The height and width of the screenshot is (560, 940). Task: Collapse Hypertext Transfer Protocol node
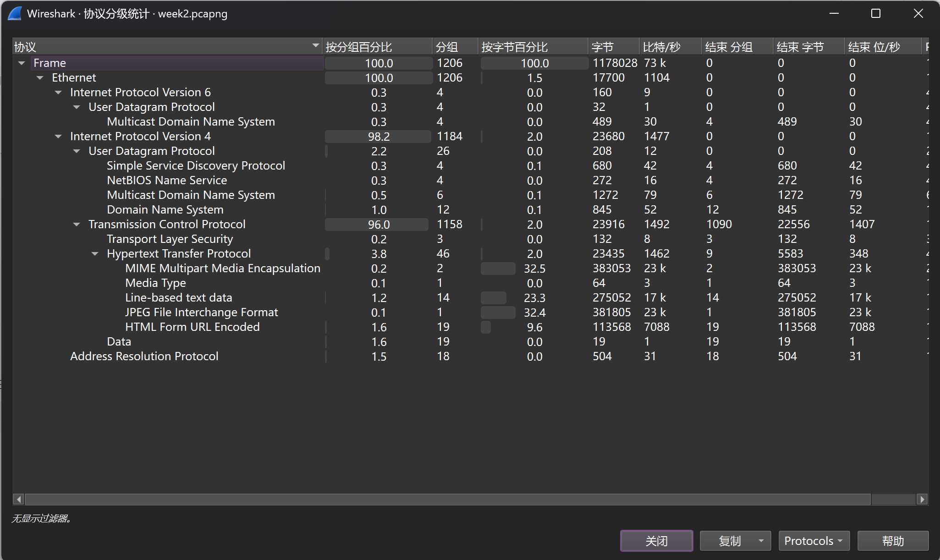[x=95, y=254]
